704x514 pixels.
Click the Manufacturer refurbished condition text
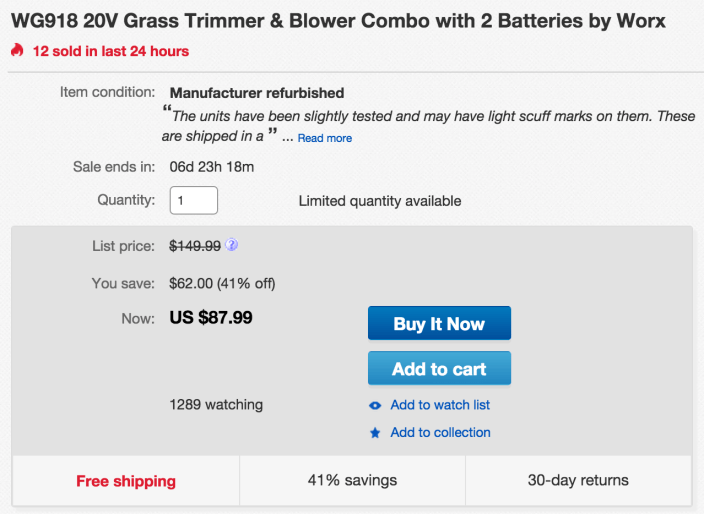click(257, 93)
